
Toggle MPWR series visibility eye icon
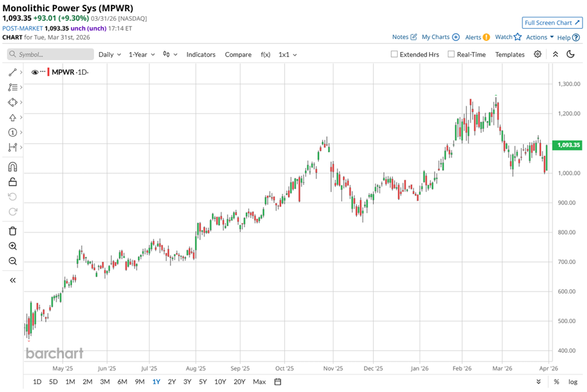click(34, 72)
